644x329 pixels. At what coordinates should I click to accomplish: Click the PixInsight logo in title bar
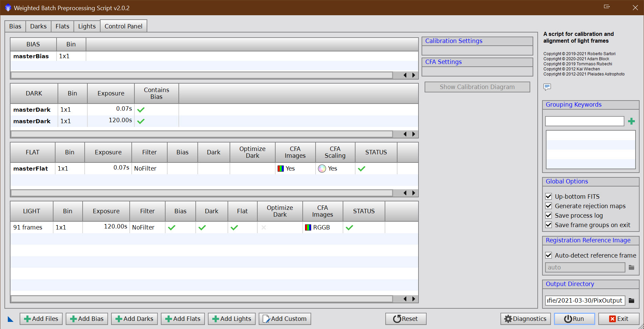pos(8,7)
